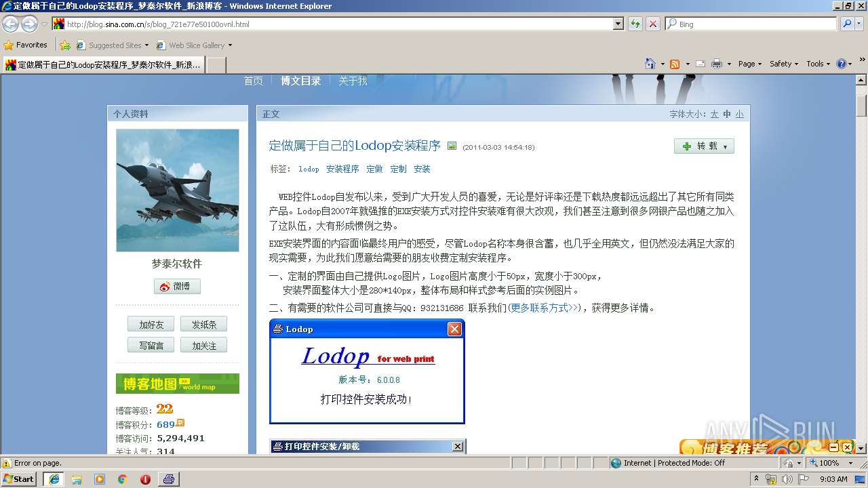Screen dimensions: 868x488
Task: Stop loading with the red X icon
Action: click(652, 24)
